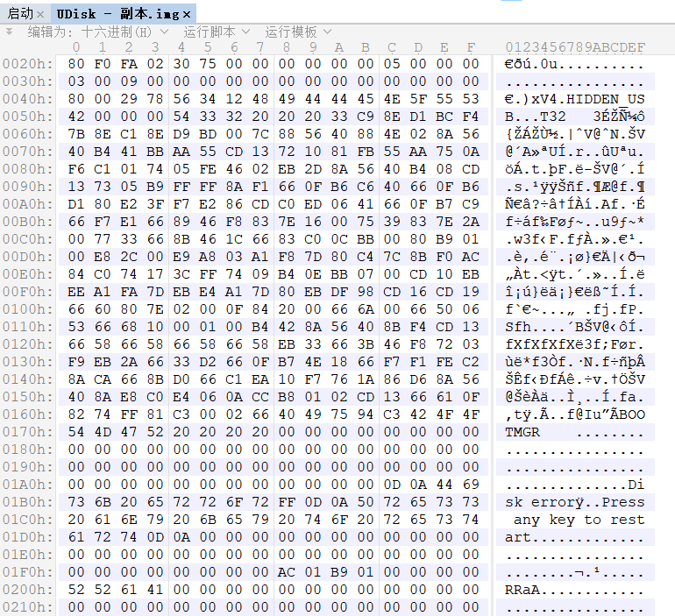
Task: Open the small arrow menu left of 编辑为
Action: [x=9, y=32]
